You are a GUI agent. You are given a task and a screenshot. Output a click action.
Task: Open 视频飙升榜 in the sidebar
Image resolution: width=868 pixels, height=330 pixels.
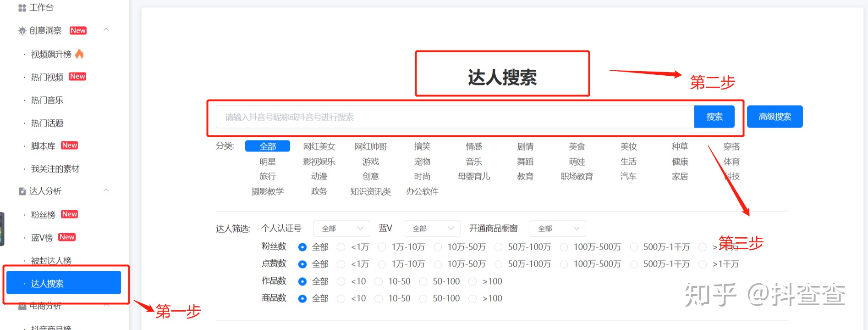click(51, 54)
